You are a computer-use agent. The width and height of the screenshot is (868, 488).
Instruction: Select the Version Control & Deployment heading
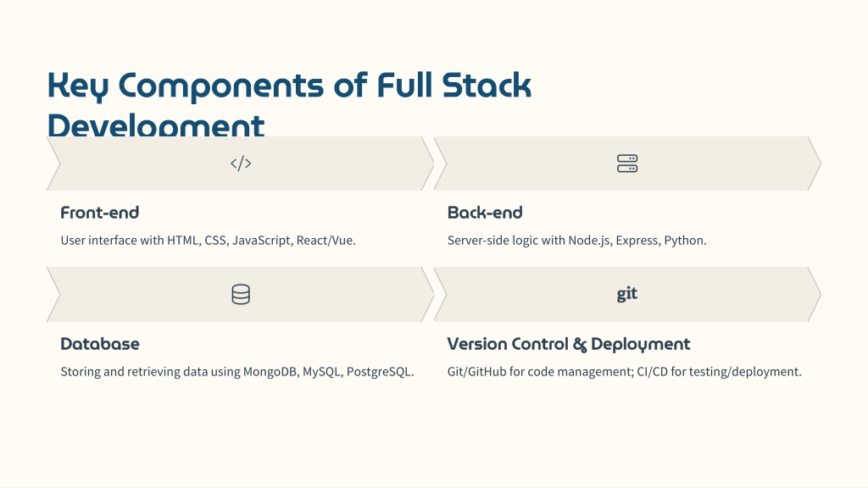(569, 344)
